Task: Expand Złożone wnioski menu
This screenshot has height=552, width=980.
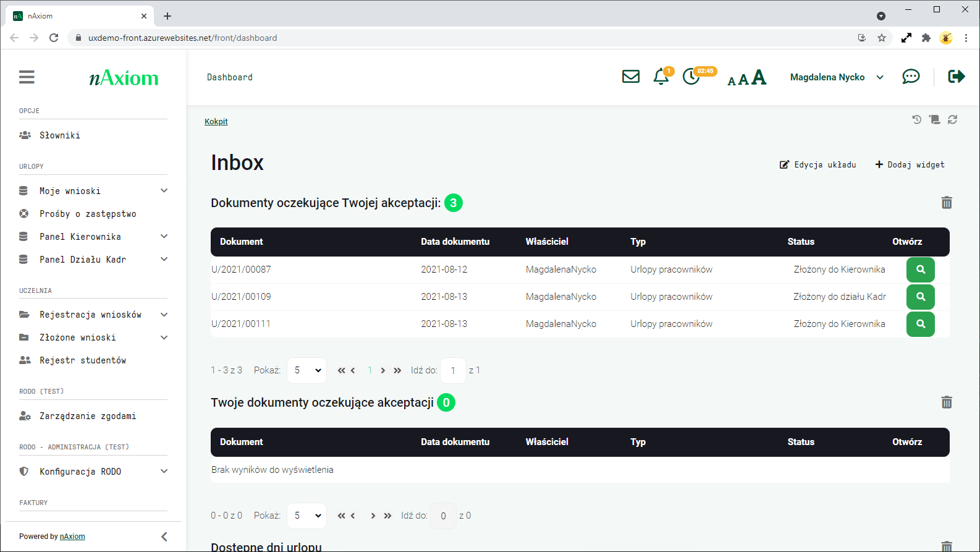Action: tap(164, 338)
